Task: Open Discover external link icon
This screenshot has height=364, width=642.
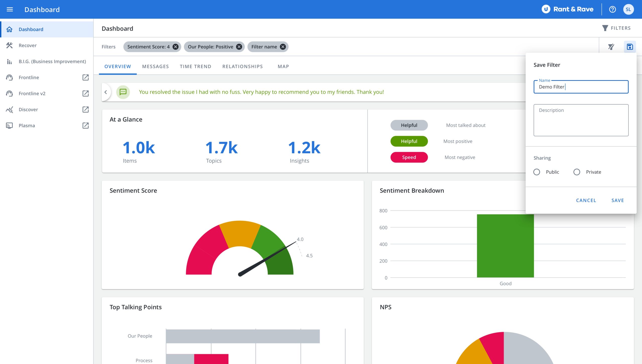Action: tap(86, 109)
